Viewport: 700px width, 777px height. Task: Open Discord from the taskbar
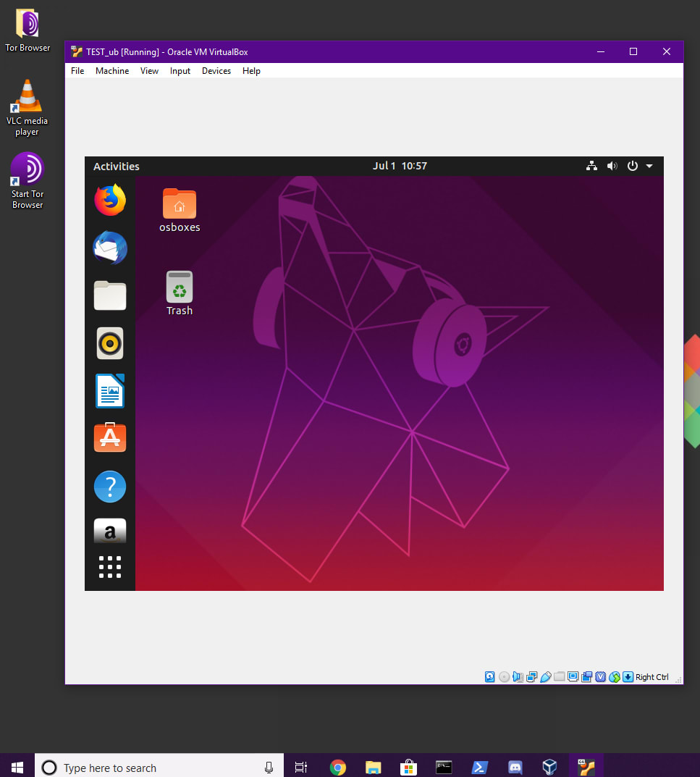(x=515, y=768)
